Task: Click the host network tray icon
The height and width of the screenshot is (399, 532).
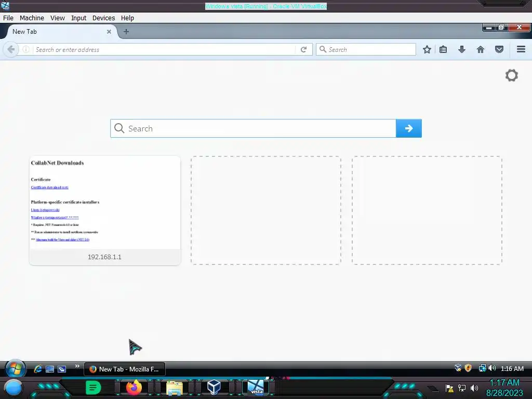Action: pos(462,388)
